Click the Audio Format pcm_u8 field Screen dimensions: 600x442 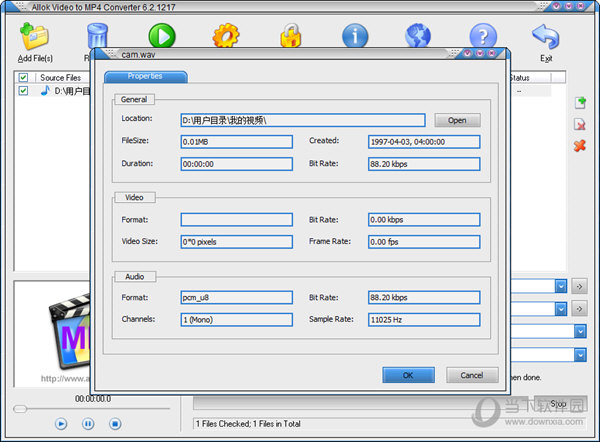[x=236, y=297]
